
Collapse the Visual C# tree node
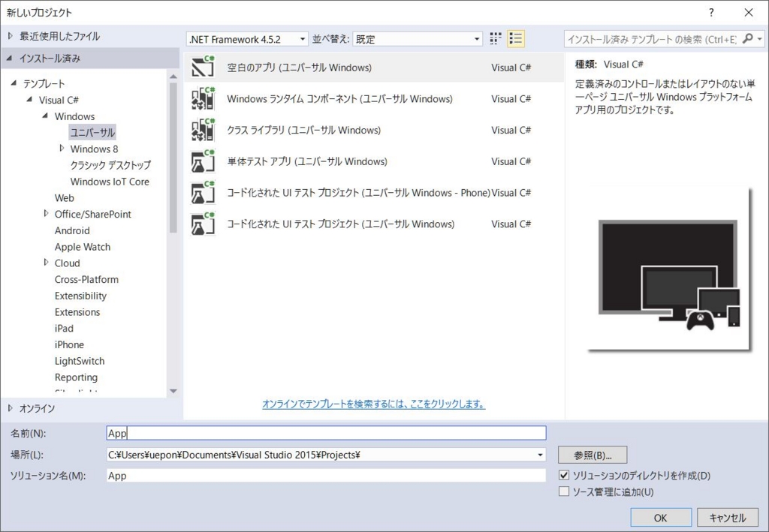coord(29,100)
